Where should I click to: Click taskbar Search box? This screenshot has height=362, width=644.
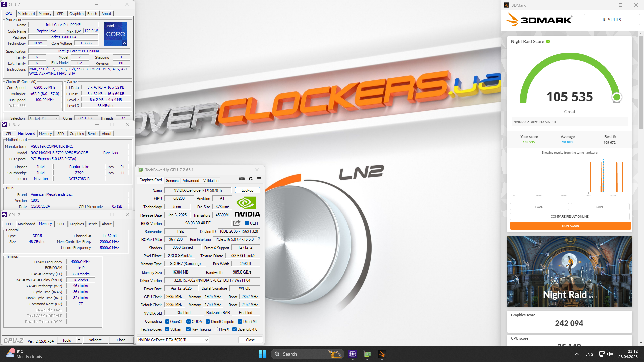(308, 354)
